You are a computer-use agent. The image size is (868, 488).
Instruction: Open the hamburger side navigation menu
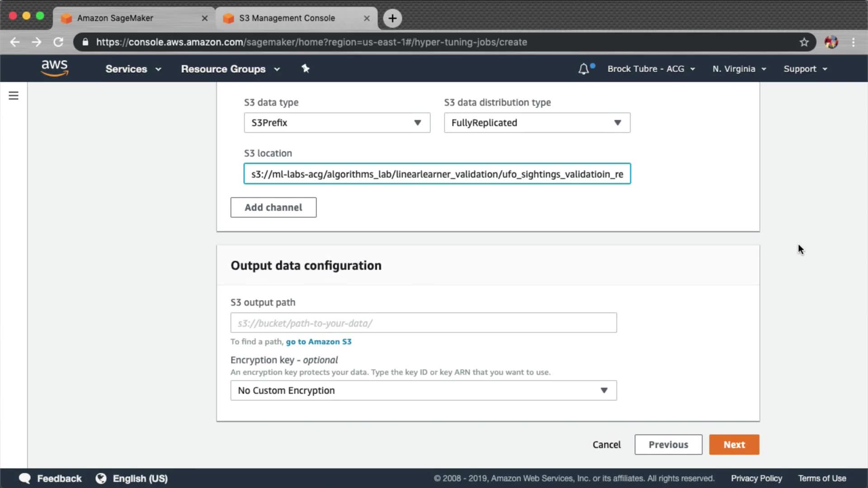coord(14,96)
